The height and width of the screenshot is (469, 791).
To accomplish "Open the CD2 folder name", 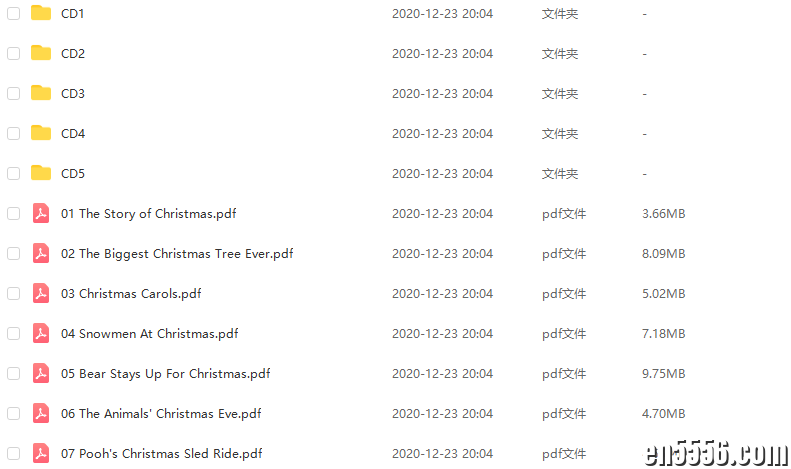I will point(73,53).
